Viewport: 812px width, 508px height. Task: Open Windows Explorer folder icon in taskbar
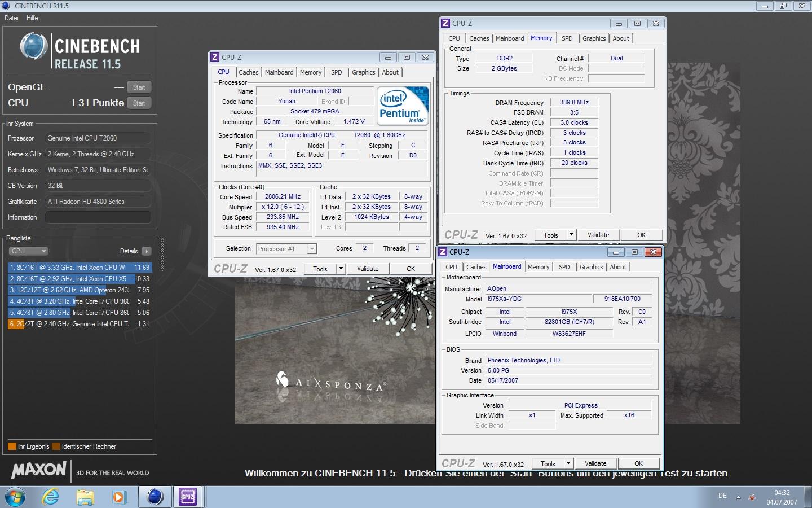pyautogui.click(x=85, y=497)
